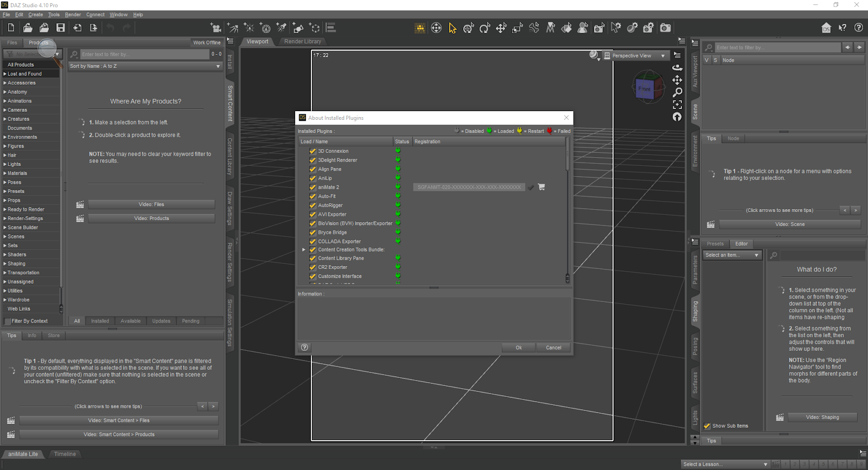This screenshot has height=470, width=868.
Task: Click the aniMate 2 registration serial field
Action: point(469,187)
